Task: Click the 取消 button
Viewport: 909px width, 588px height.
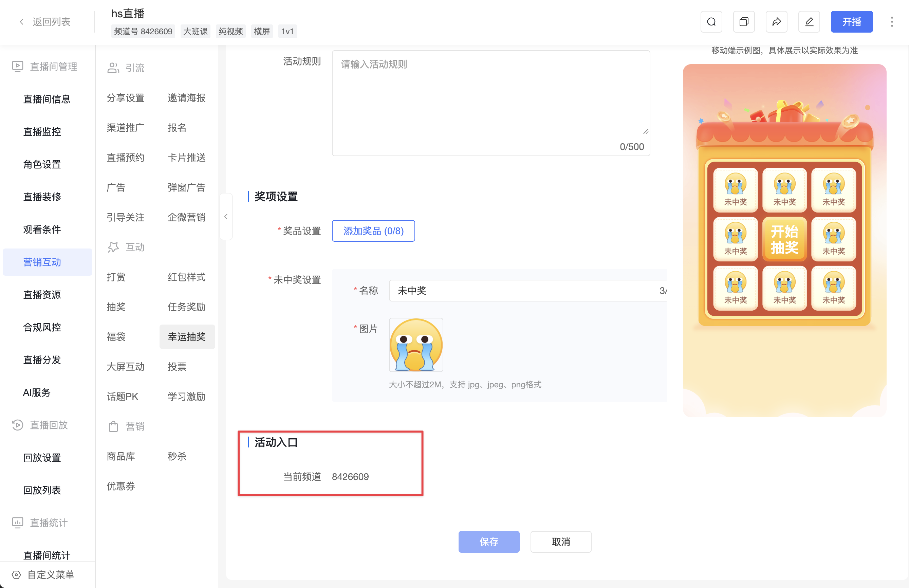Action: coord(561,541)
